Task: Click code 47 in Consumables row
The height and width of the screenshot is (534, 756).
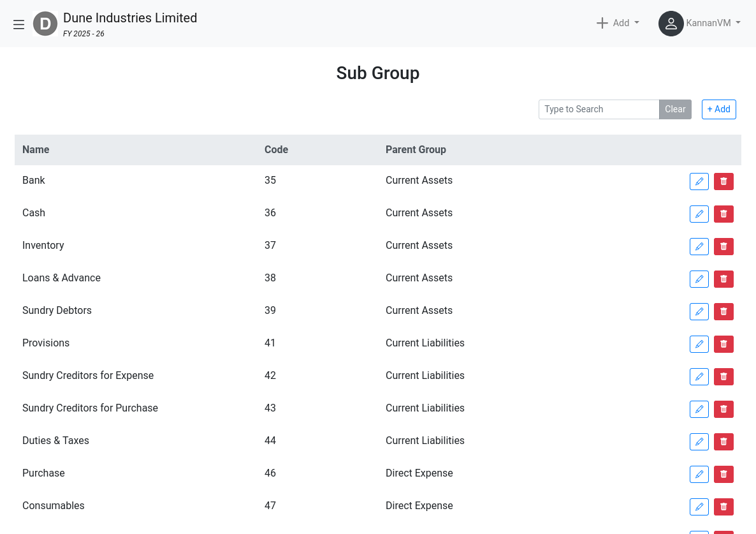Action: 270,505
